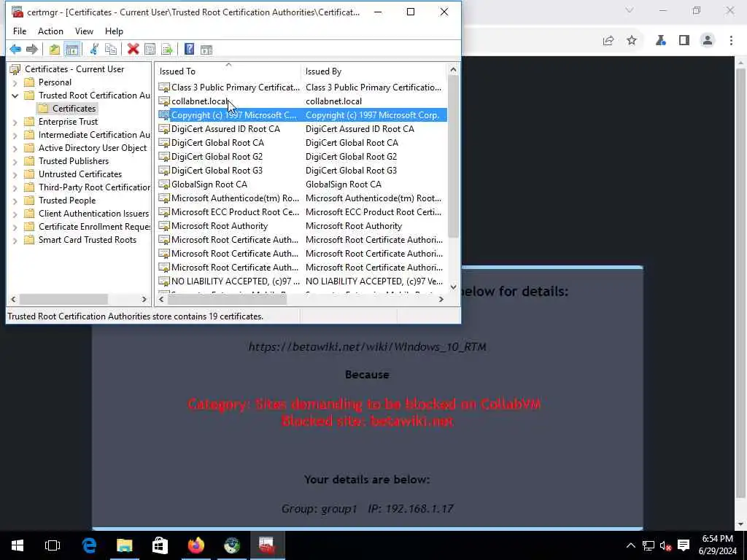
Task: Select NO LIABILITY ACCEPTED certificate row
Action: [302, 281]
